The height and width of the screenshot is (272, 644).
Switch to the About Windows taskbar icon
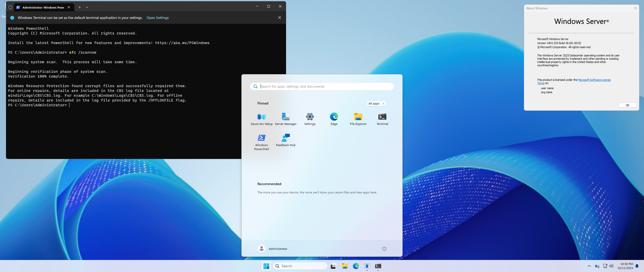367,266
